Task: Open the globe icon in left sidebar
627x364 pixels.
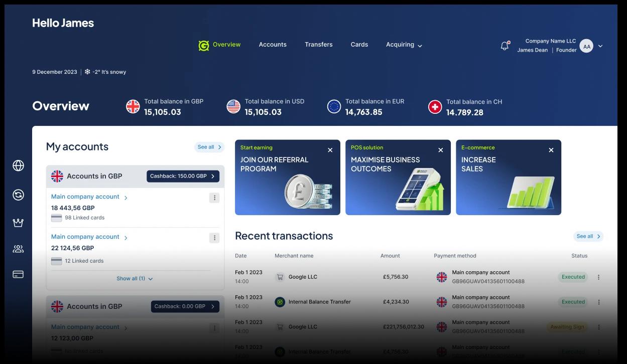Action: pyautogui.click(x=18, y=165)
